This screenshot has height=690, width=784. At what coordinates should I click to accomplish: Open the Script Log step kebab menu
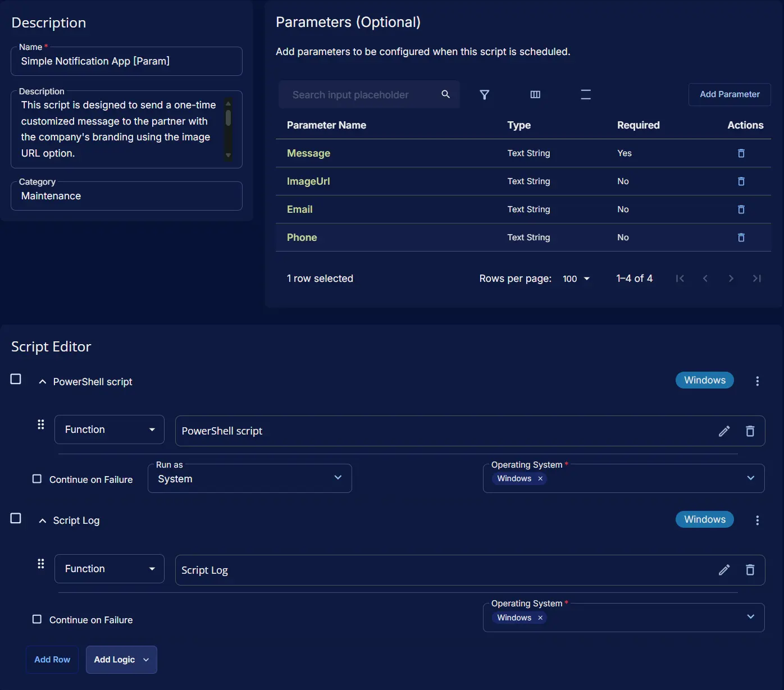[757, 520]
